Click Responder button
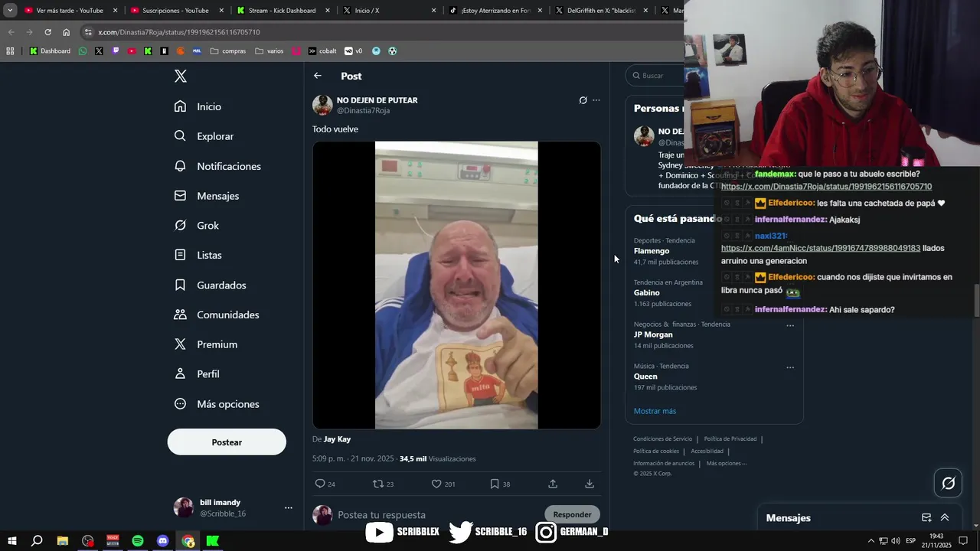Screen dimensions: 980x551 pos(572,515)
